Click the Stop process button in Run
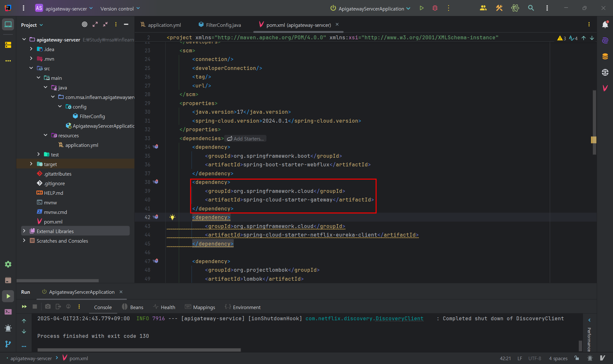Screen dimensions: 613x364 (x=35, y=307)
